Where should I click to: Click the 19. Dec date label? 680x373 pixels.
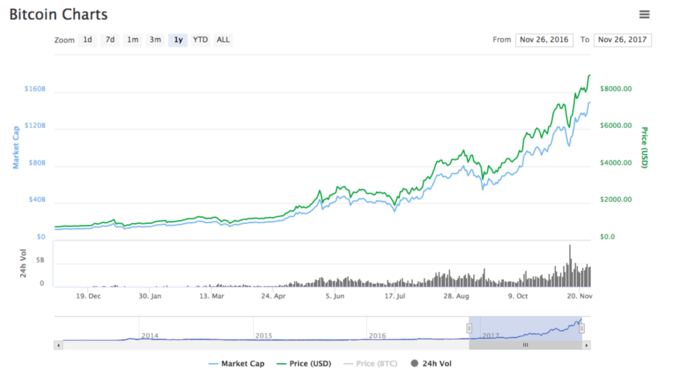click(x=88, y=296)
